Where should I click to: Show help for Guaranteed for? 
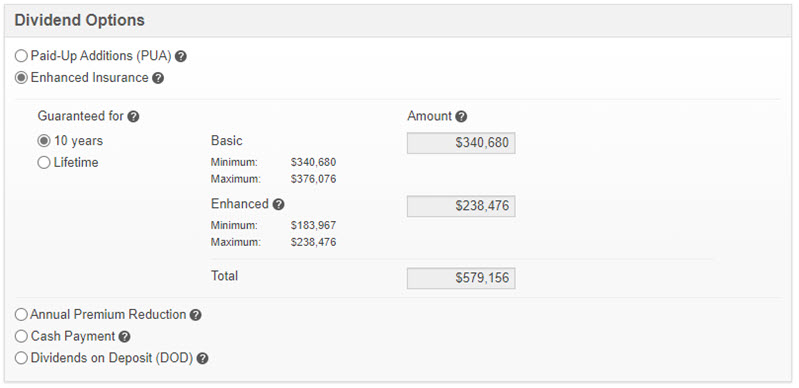(x=133, y=117)
